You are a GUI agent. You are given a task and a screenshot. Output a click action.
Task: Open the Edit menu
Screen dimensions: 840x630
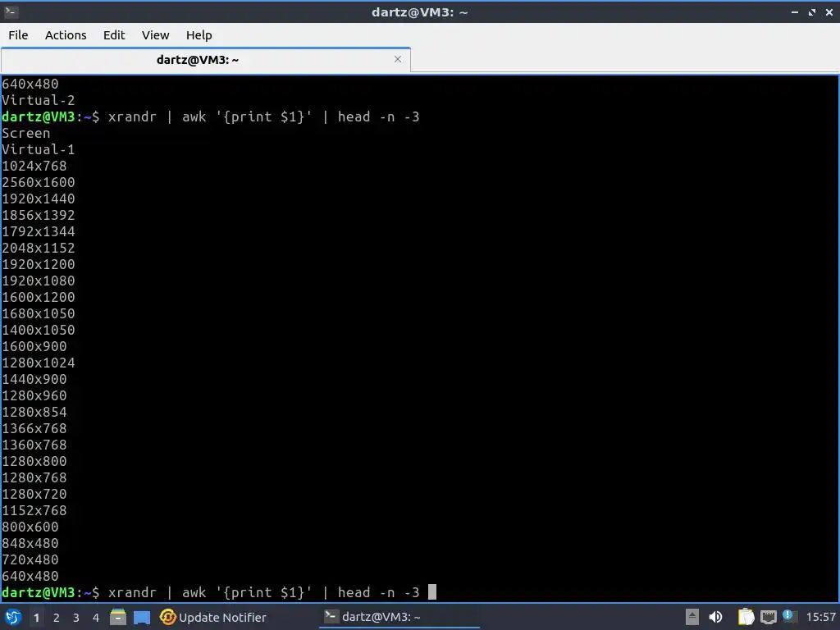tap(114, 34)
